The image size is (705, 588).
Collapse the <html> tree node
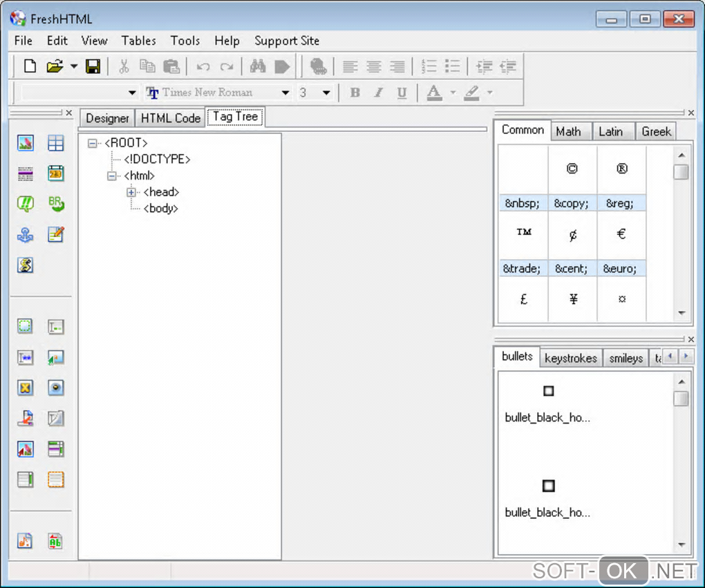tap(111, 176)
